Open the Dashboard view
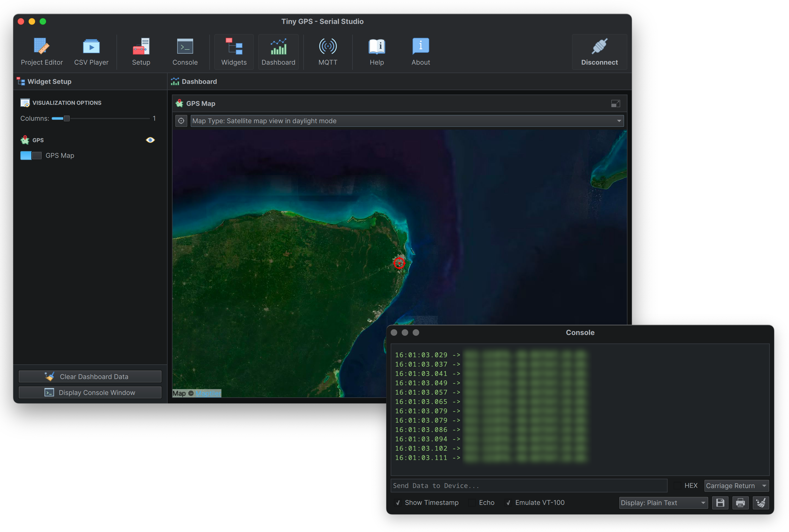789x532 pixels. click(x=277, y=51)
